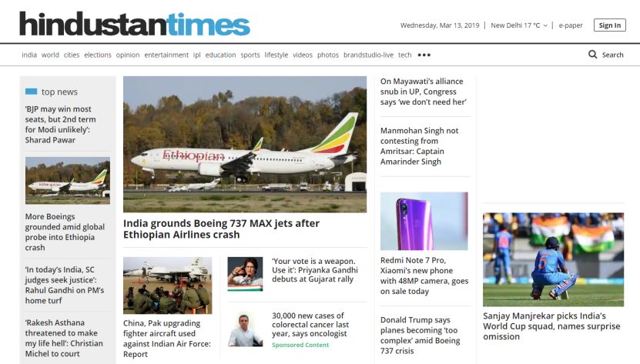Open the purple Redmi phone image
The height and width of the screenshot is (364, 640).
[x=424, y=221]
